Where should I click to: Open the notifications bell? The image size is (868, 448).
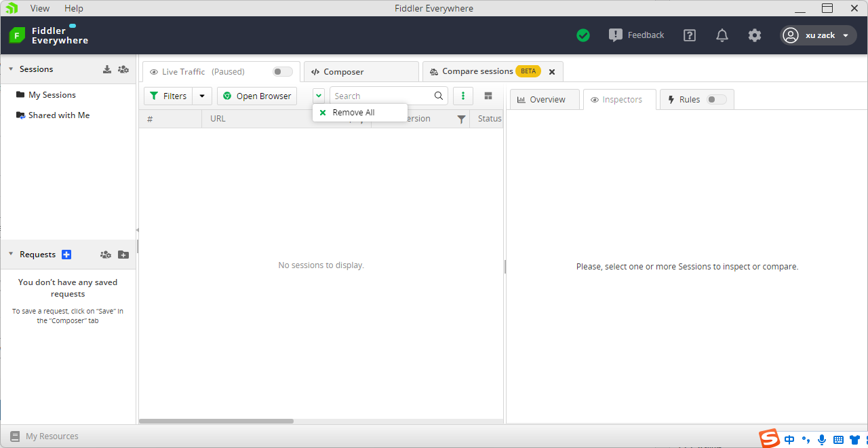[x=722, y=35]
